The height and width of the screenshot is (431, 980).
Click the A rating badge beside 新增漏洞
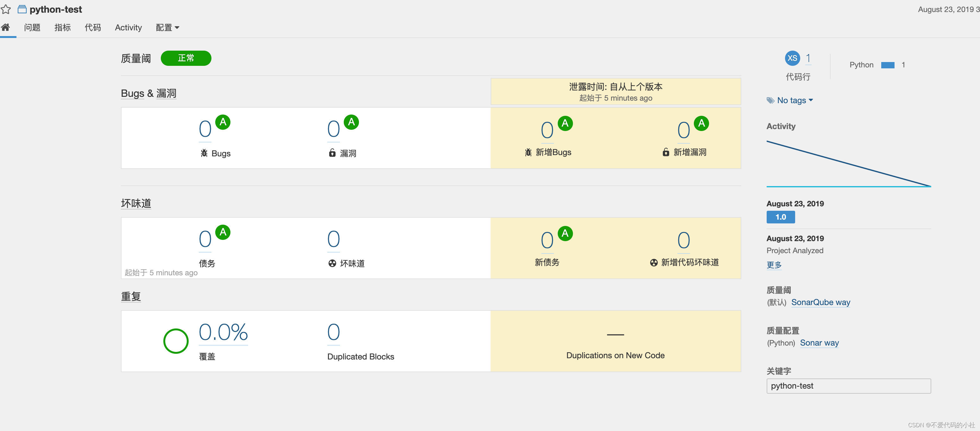click(x=701, y=123)
